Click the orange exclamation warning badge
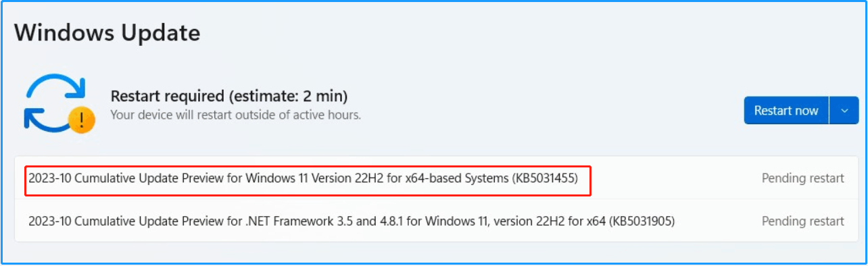 click(82, 120)
